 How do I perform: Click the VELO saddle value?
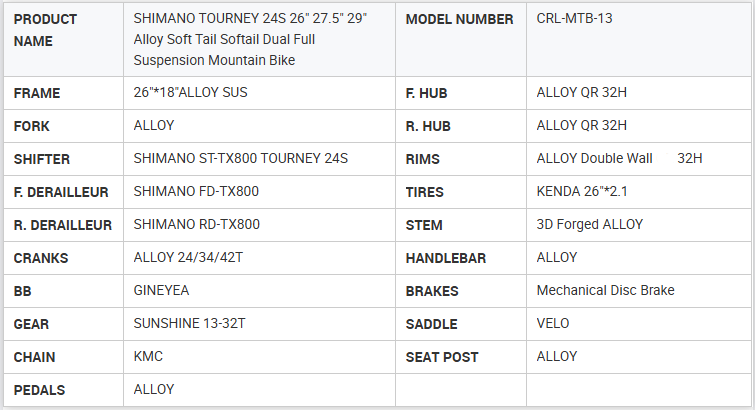(553, 324)
